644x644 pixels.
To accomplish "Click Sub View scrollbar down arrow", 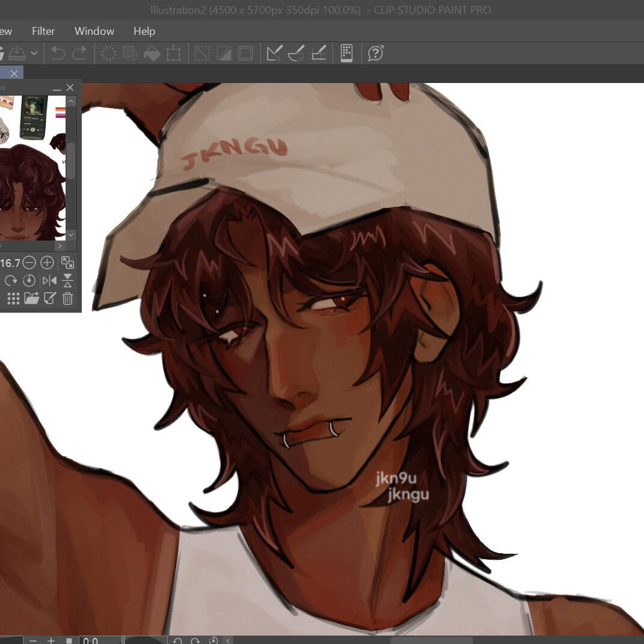I will (x=71, y=235).
